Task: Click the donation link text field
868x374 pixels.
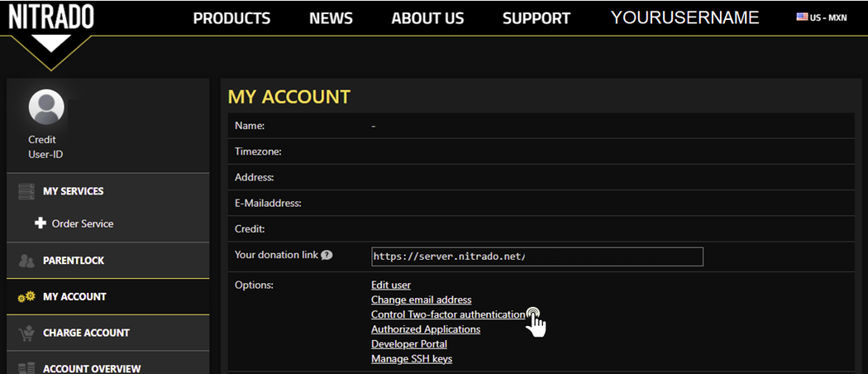Action: pos(537,257)
